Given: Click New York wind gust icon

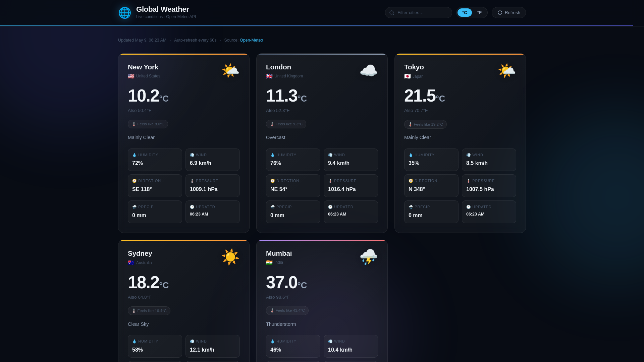Looking at the screenshot, I should point(192,155).
